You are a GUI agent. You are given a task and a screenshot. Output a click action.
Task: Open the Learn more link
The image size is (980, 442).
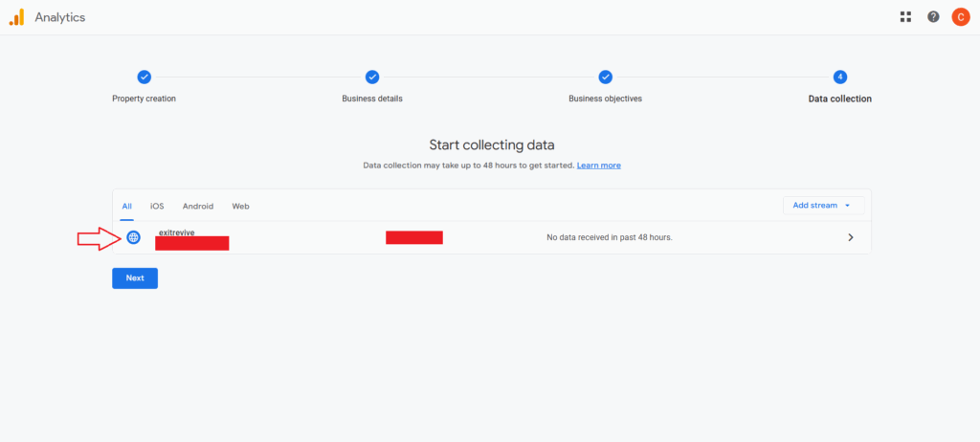[598, 166]
